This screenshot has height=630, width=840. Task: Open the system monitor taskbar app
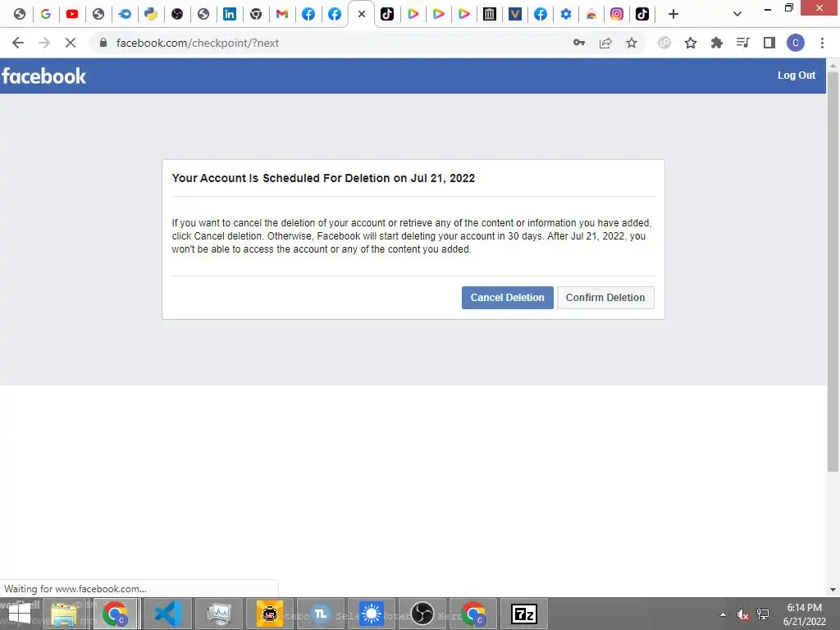pyautogui.click(x=219, y=614)
